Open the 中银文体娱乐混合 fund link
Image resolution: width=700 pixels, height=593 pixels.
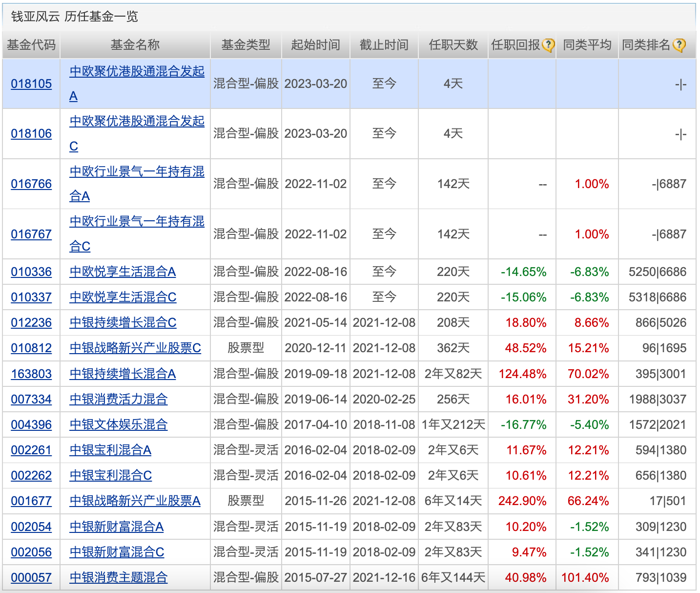click(119, 424)
